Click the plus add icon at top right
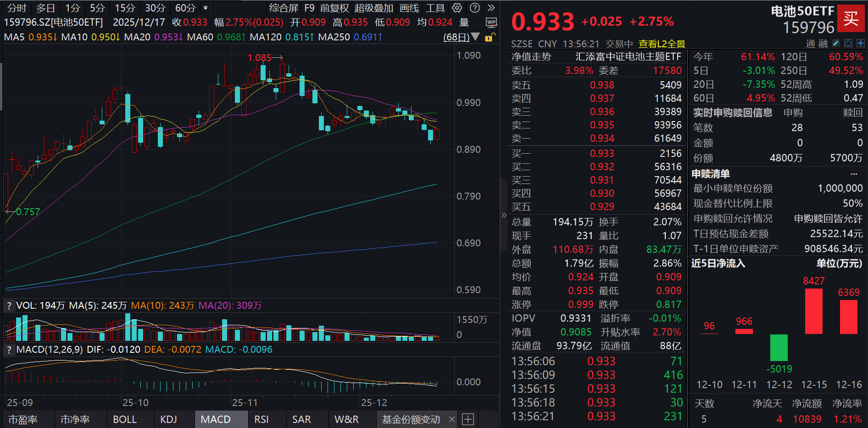Screen dimensions: 868x428 point(860,43)
